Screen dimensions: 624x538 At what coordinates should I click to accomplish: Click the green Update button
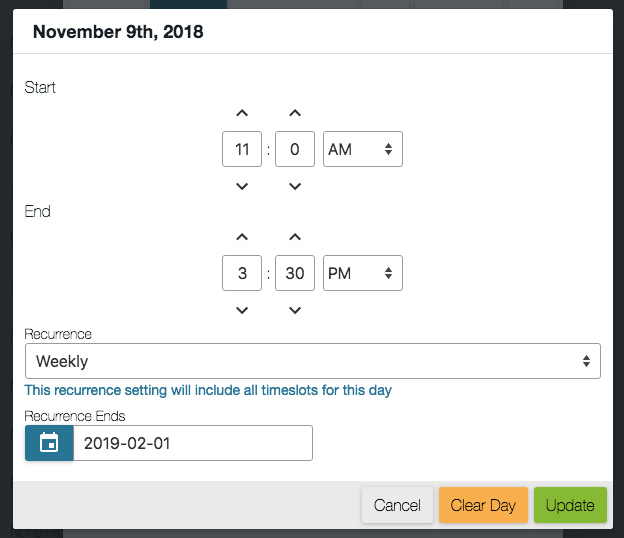(570, 505)
